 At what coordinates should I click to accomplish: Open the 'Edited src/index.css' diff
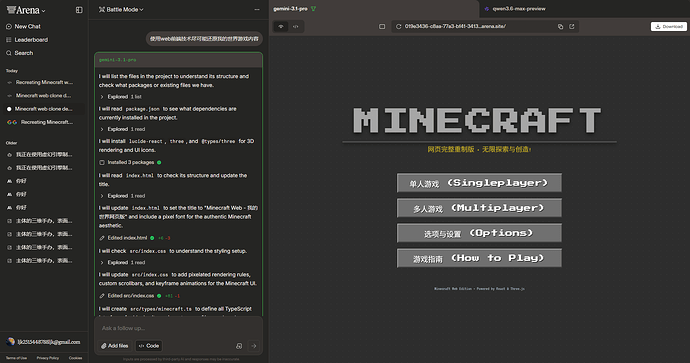pos(139,296)
